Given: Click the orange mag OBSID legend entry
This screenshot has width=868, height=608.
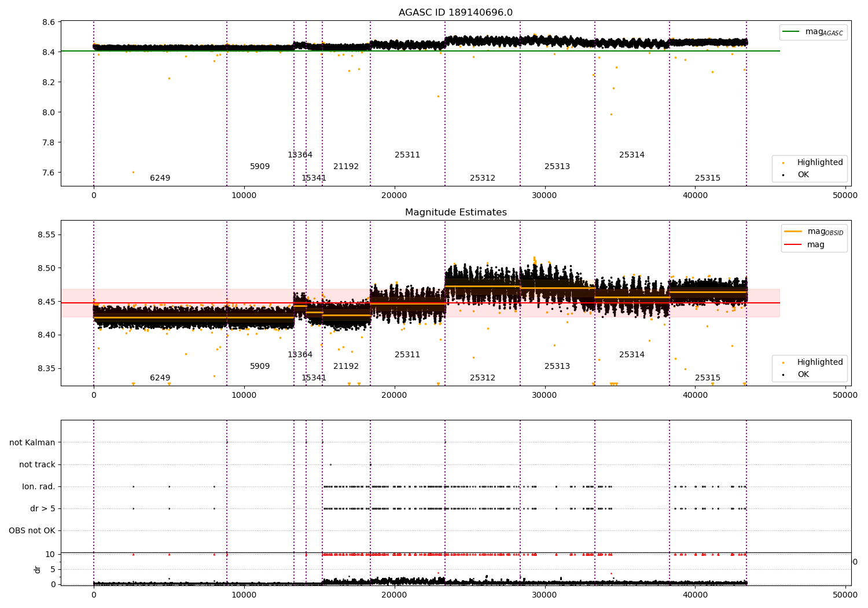Looking at the screenshot, I should point(814,232).
